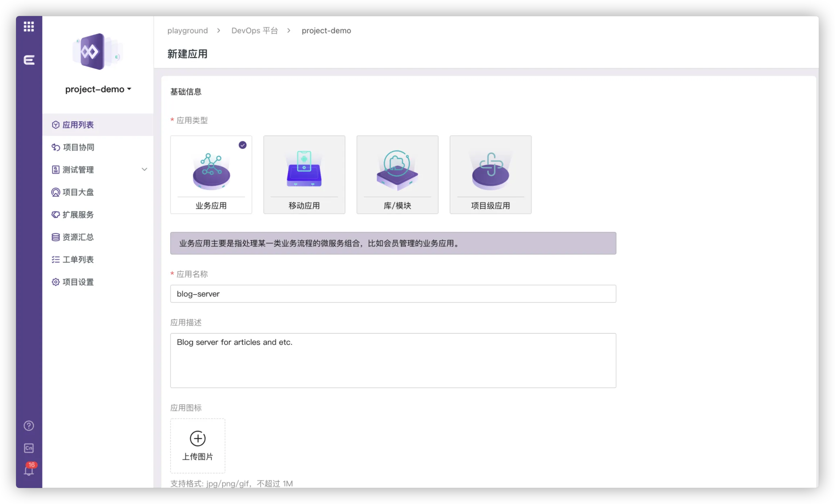Open the app grid launcher icon
The image size is (835, 504).
pos(29,26)
